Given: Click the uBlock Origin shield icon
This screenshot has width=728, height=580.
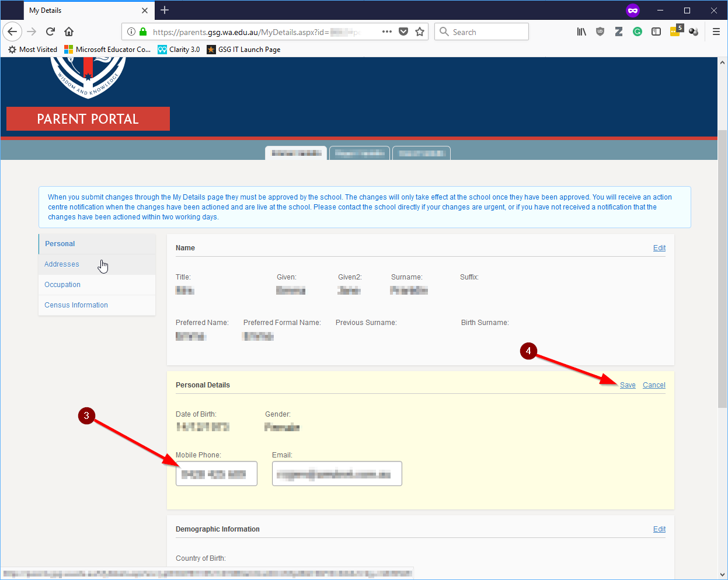Looking at the screenshot, I should point(600,32).
